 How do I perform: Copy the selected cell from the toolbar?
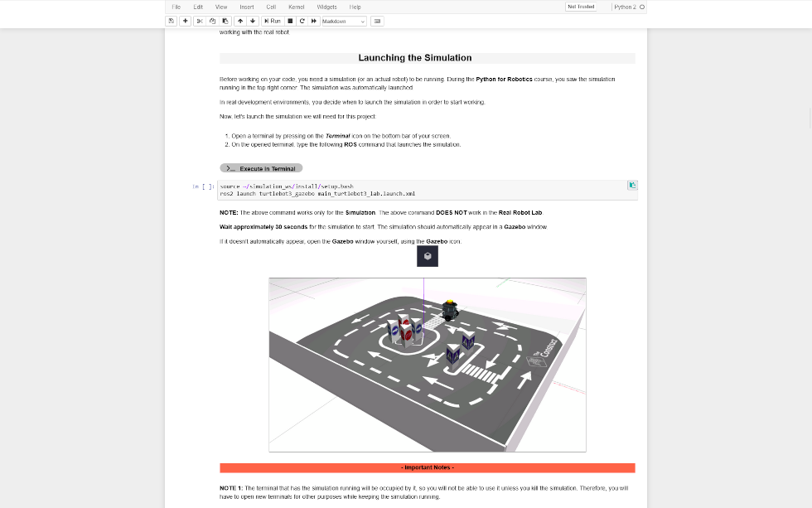[x=212, y=21]
